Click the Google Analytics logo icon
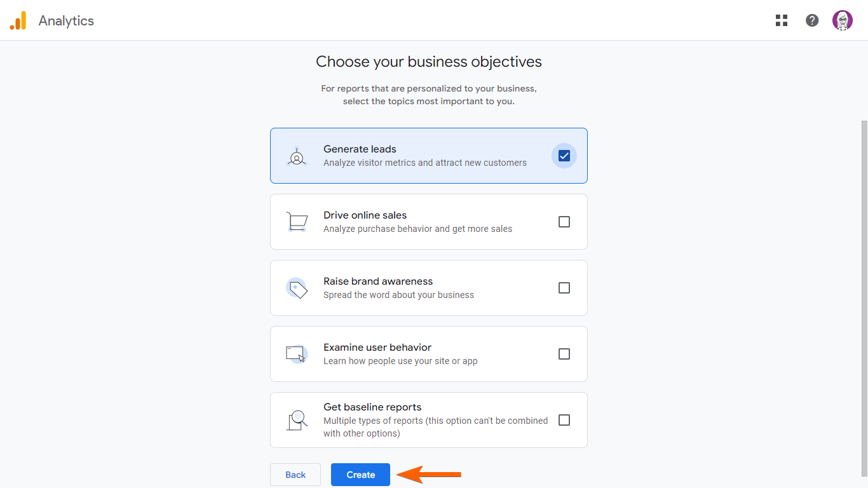Viewport: 868px width, 488px height. tap(18, 21)
